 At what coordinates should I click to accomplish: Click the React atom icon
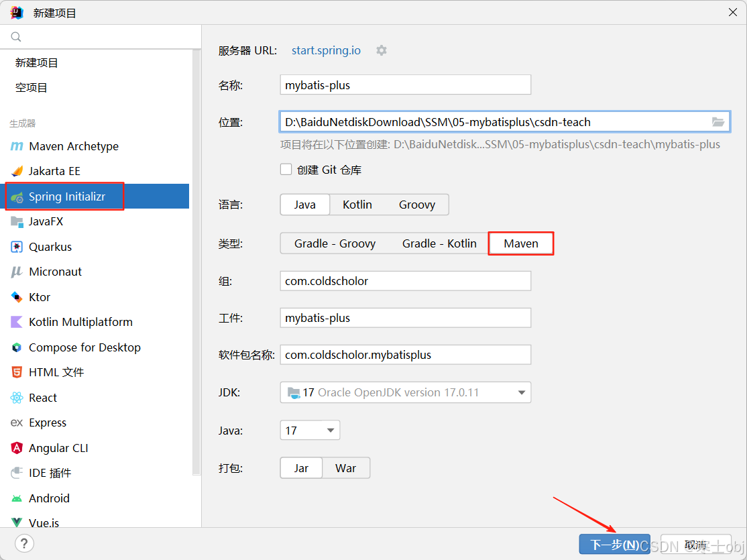[x=17, y=398]
